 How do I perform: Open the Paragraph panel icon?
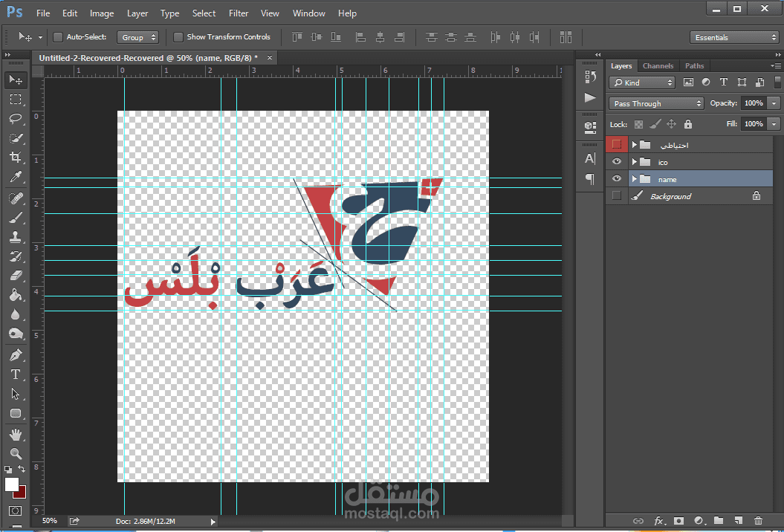pos(590,179)
